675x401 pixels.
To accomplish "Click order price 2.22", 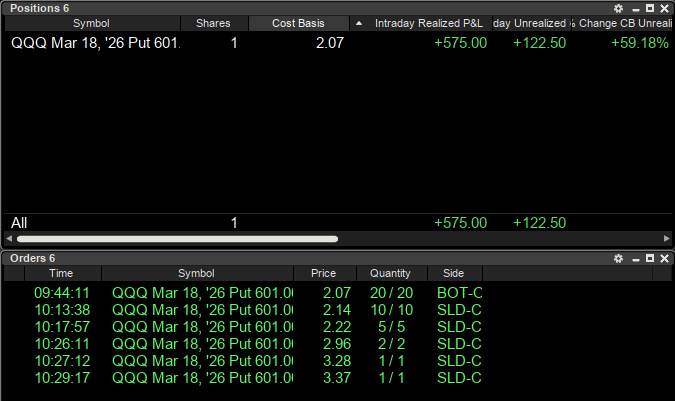I will pyautogui.click(x=337, y=327).
